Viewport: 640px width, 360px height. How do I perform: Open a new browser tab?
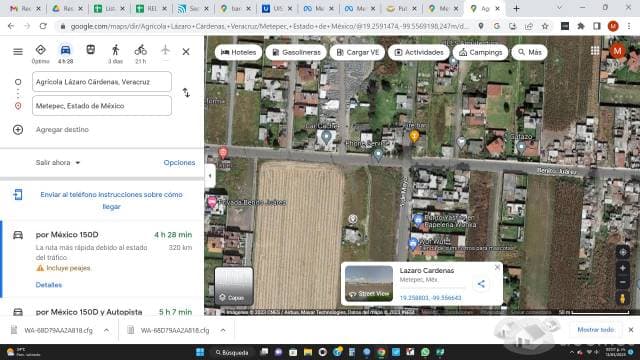click(x=516, y=8)
